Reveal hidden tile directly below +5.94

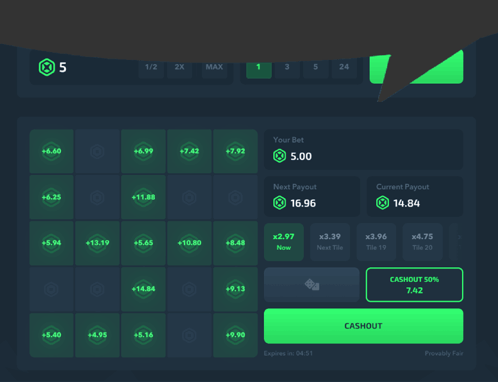(x=51, y=289)
